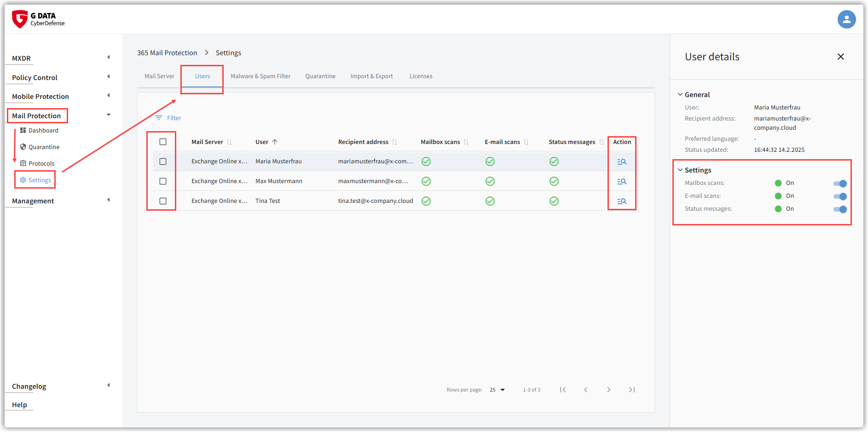The height and width of the screenshot is (432, 868).
Task: Click the Settings gear icon in the sidebar
Action: coord(23,180)
